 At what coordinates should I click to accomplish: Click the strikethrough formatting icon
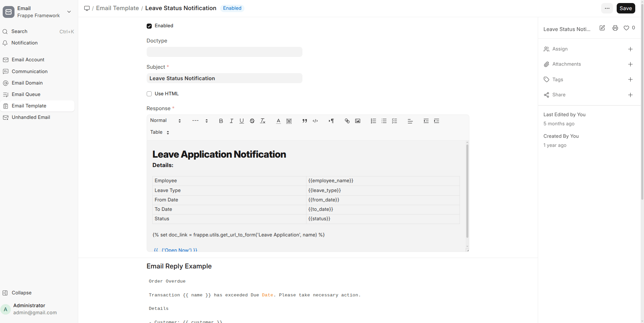(x=252, y=121)
